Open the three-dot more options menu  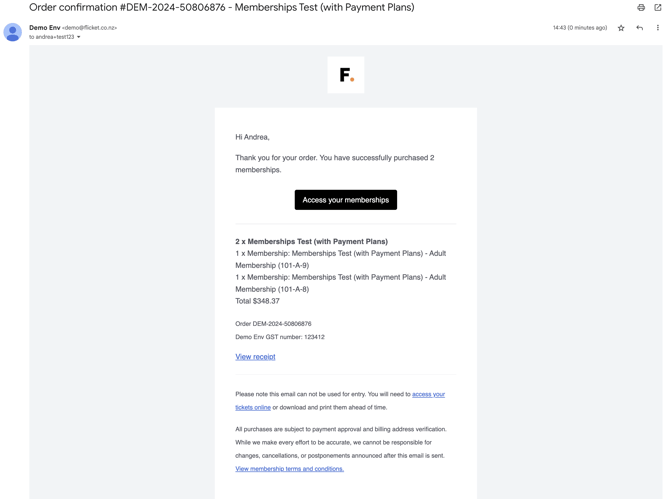[658, 28]
